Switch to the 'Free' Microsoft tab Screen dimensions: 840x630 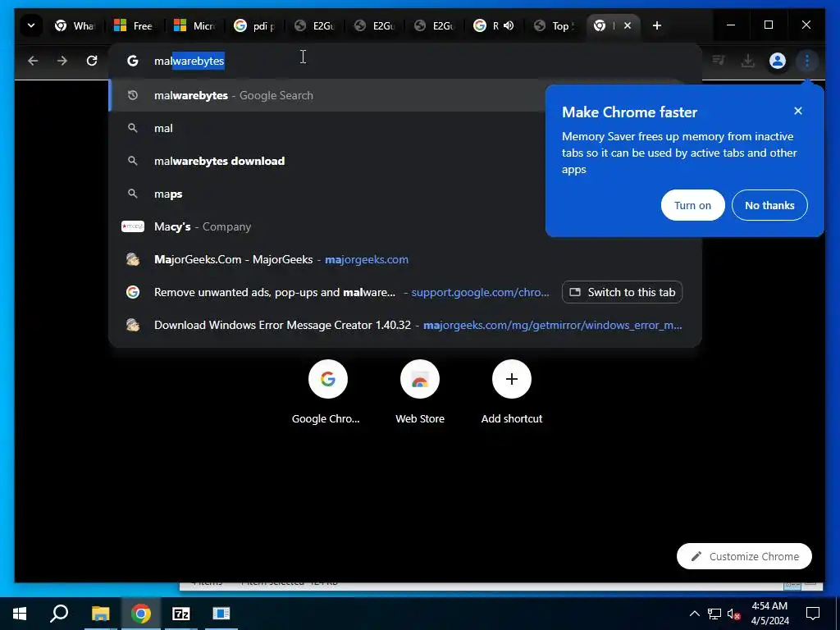[x=134, y=25]
